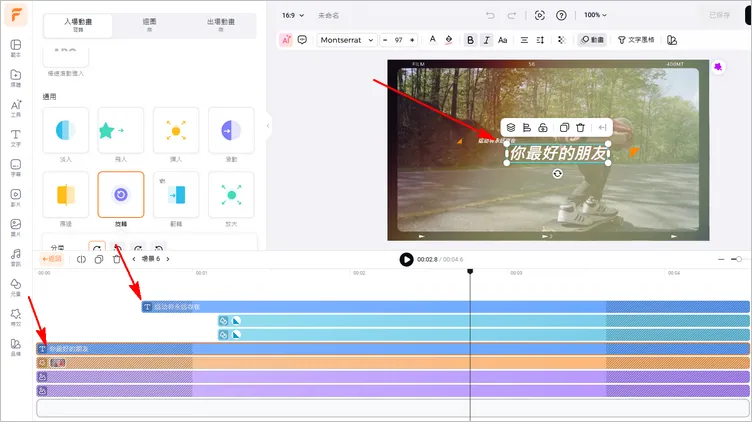Click the text style preset button

(x=636, y=40)
